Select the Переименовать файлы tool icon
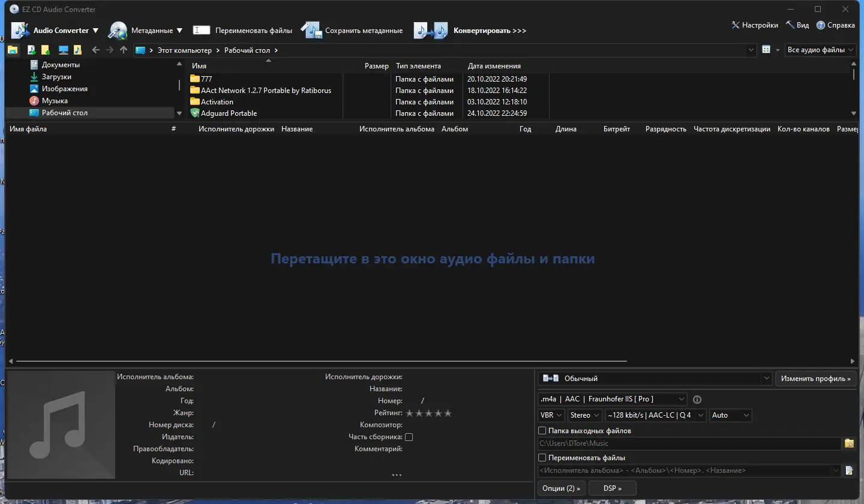Viewport: 864px width, 504px height. [201, 30]
